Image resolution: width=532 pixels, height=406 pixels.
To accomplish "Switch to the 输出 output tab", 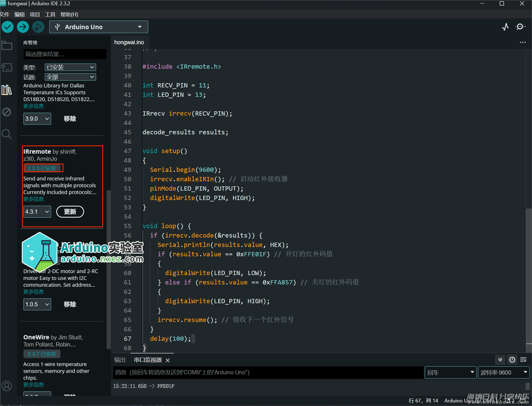I will click(x=120, y=360).
